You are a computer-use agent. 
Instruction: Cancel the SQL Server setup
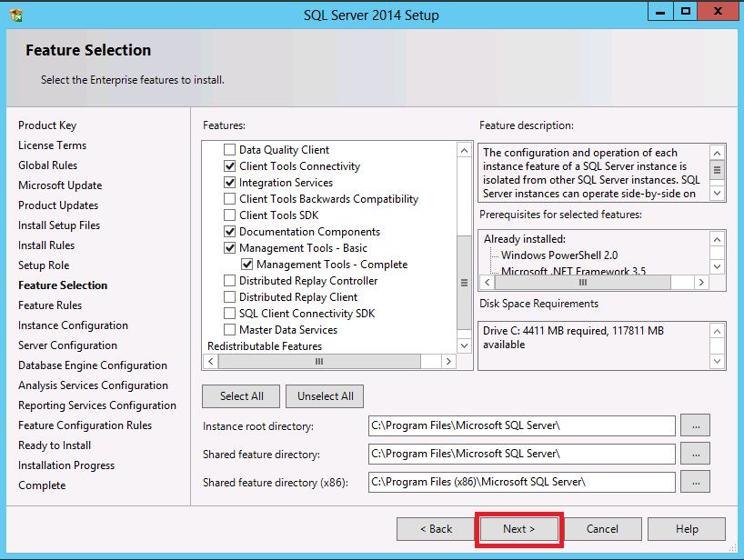tap(603, 529)
